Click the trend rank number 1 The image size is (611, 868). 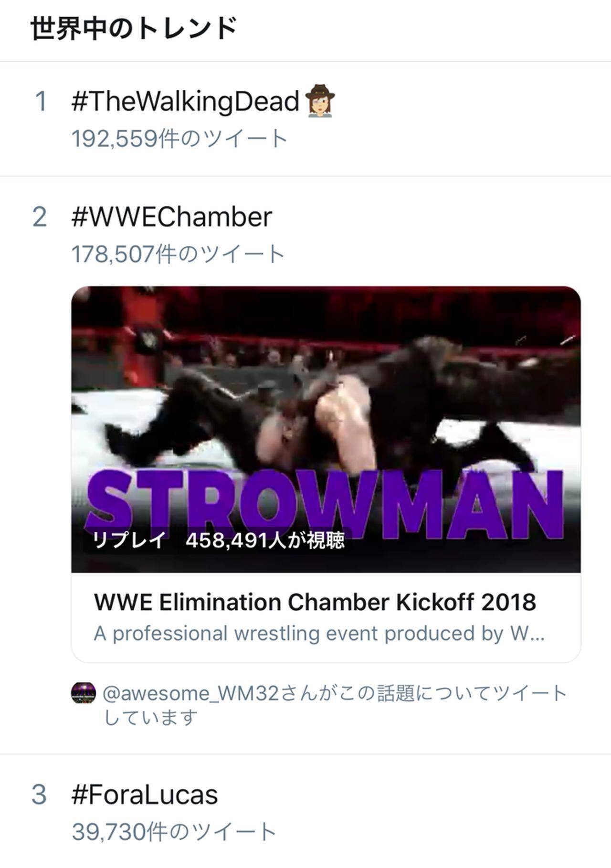[41, 101]
